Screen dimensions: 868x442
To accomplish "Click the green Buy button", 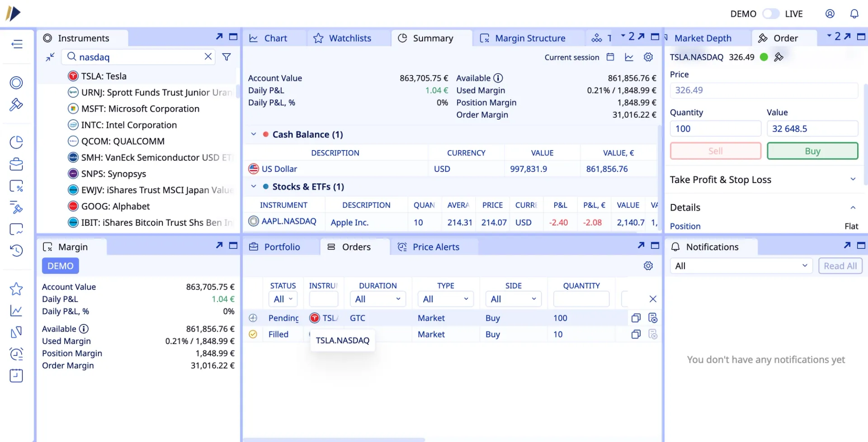I will 812,151.
